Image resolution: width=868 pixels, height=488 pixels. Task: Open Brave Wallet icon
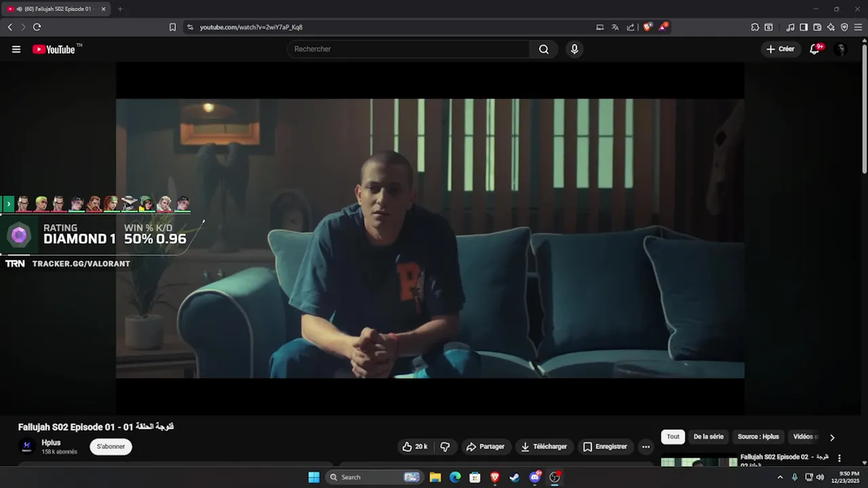817,27
